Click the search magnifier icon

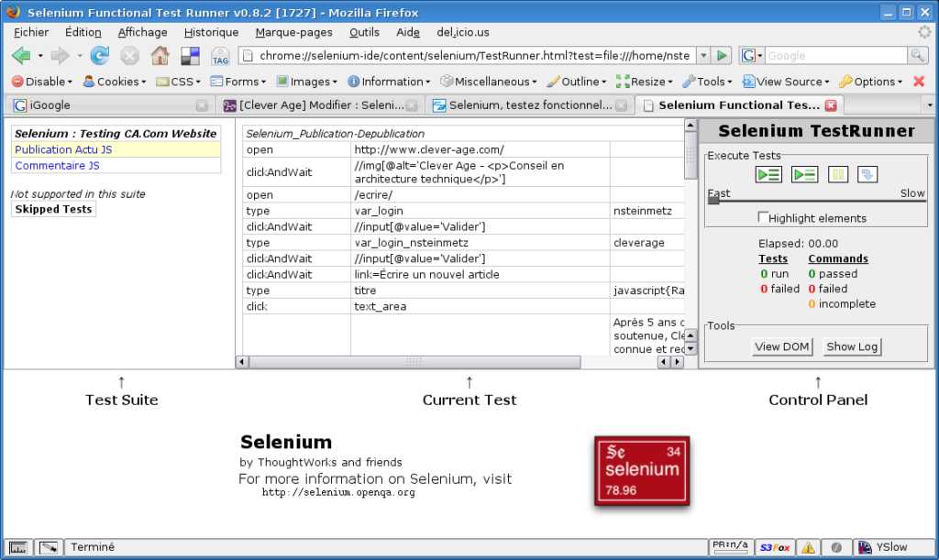[x=917, y=56]
